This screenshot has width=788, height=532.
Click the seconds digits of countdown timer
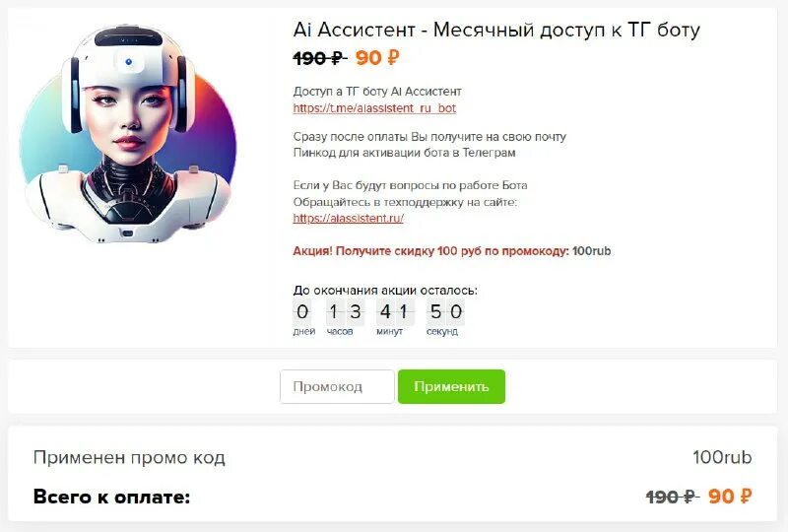(446, 311)
